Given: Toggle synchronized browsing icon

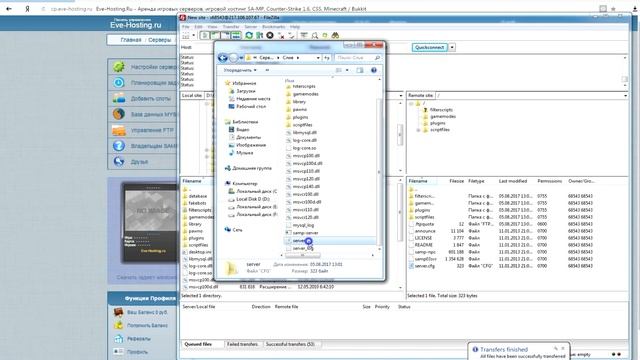Looking at the screenshot, I should click(x=325, y=36).
